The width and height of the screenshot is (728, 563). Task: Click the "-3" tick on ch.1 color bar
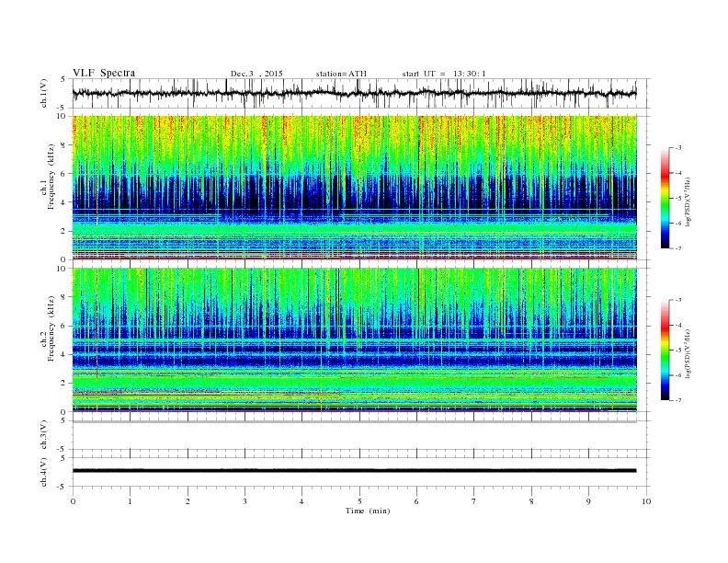[678, 148]
